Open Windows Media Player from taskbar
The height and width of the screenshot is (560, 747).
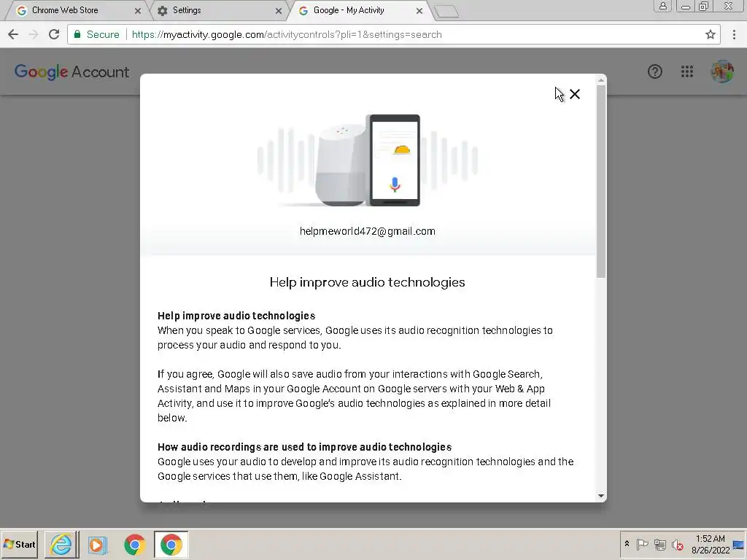pyautogui.click(x=98, y=544)
